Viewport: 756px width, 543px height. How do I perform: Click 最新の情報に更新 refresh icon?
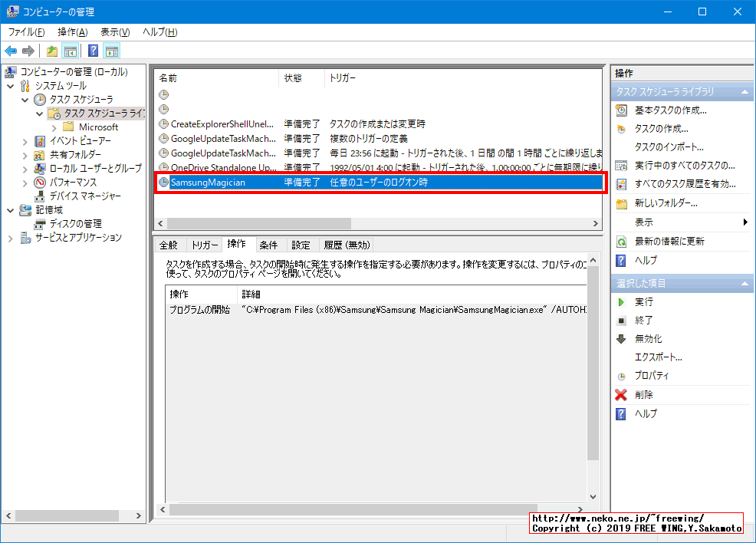(621, 242)
